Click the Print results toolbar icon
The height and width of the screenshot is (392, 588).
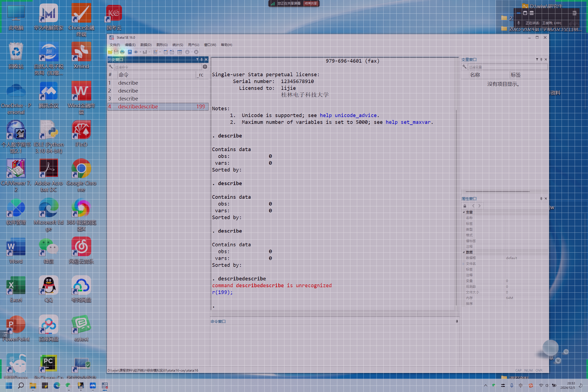click(122, 52)
